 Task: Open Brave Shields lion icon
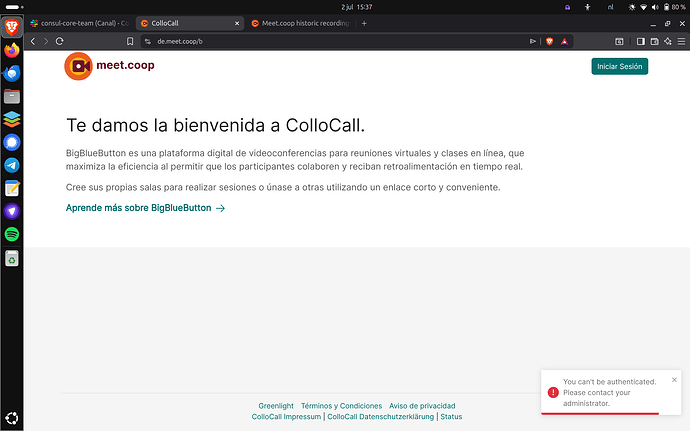[550, 41]
